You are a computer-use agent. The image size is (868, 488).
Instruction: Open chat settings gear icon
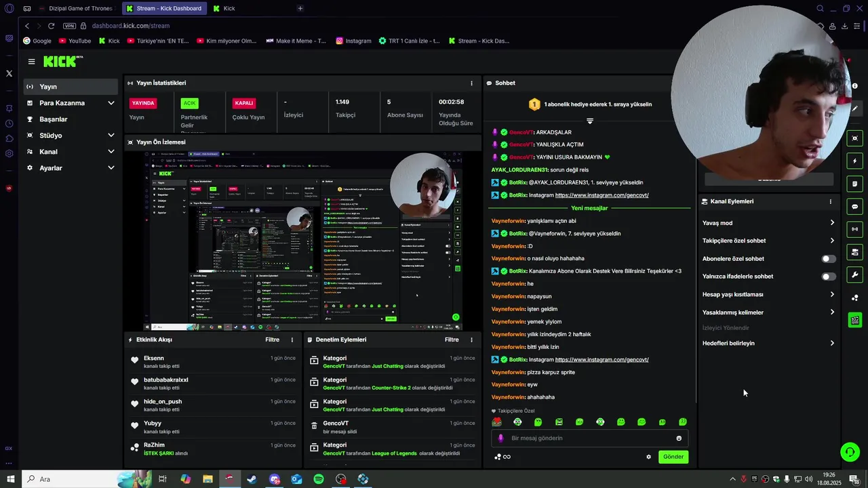point(648,457)
